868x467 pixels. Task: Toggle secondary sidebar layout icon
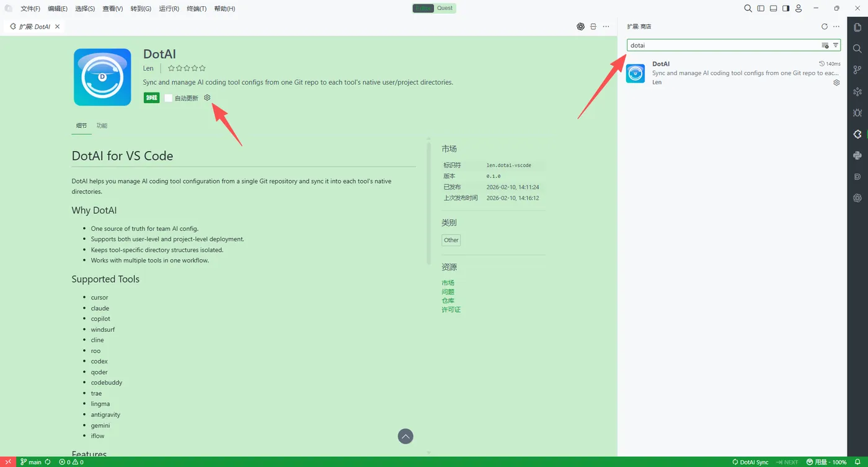click(786, 9)
